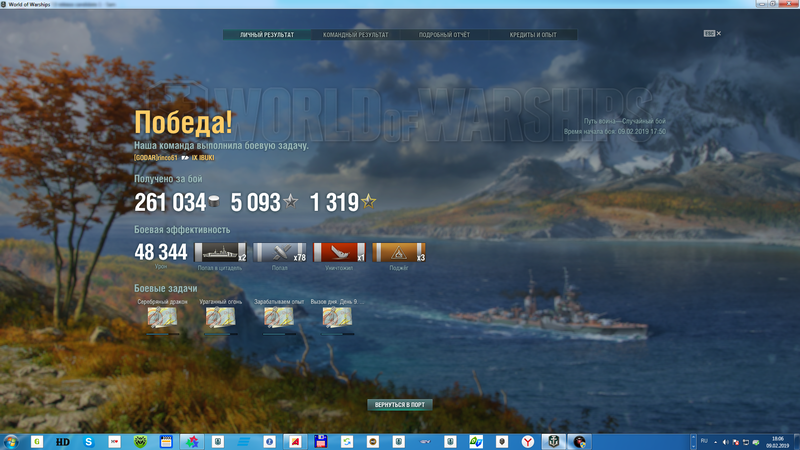The image size is (800, 450).
Task: Open the 'Ураганный огонь' combat mission
Action: pyautogui.click(x=220, y=317)
